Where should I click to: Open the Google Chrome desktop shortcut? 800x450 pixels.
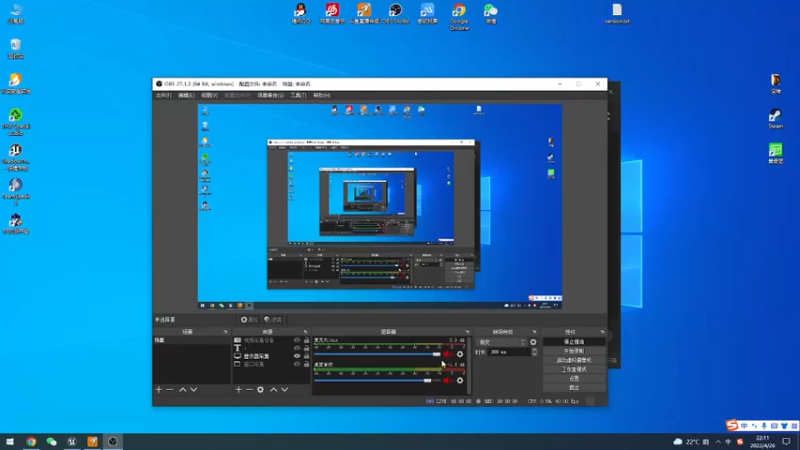pyautogui.click(x=459, y=16)
